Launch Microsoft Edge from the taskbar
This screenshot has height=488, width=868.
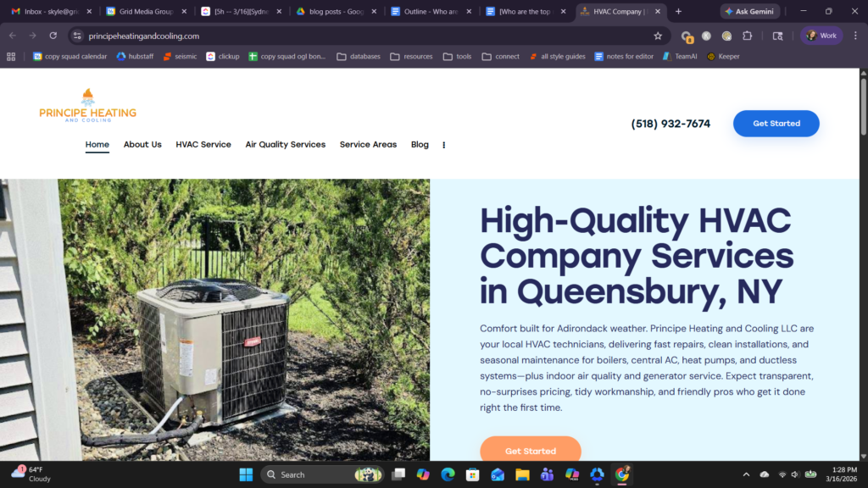click(x=448, y=474)
